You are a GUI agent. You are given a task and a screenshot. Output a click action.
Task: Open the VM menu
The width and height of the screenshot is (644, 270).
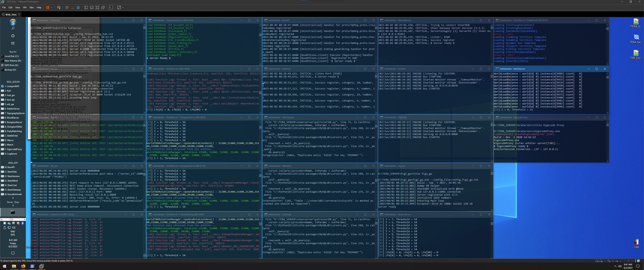(25, 7)
